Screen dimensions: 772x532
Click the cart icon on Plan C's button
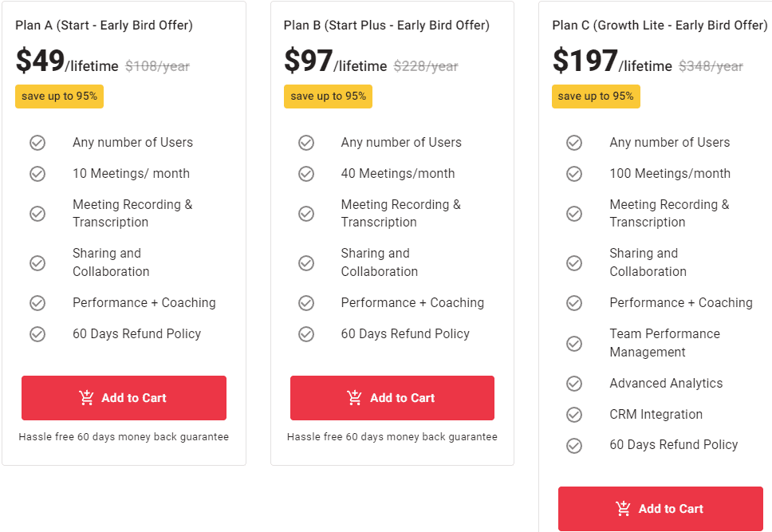622,508
